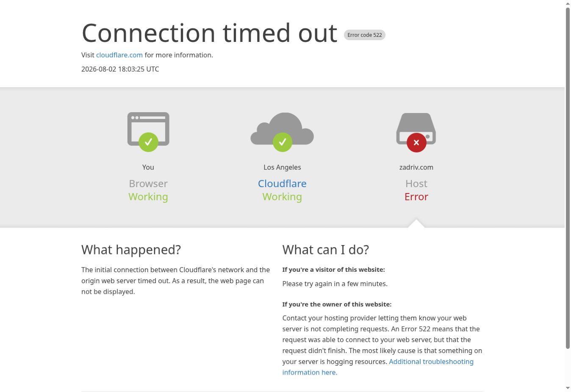The width and height of the screenshot is (571, 392).
Task: Click the red X error badge
Action: click(416, 143)
